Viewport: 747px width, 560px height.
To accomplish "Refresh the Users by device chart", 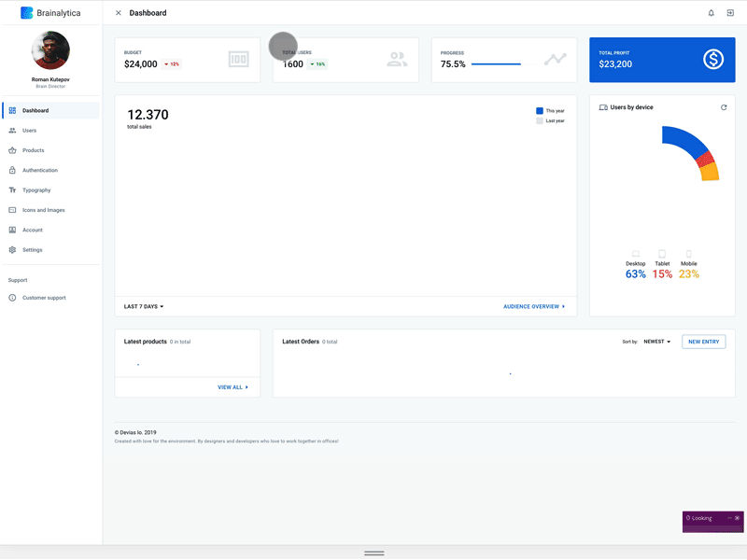I will (723, 107).
